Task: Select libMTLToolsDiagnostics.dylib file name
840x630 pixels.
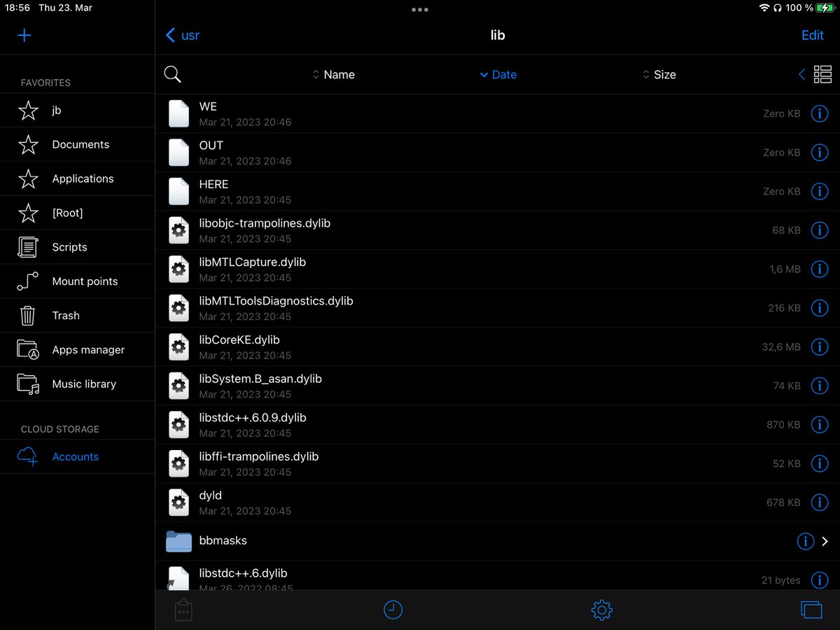Action: click(276, 301)
